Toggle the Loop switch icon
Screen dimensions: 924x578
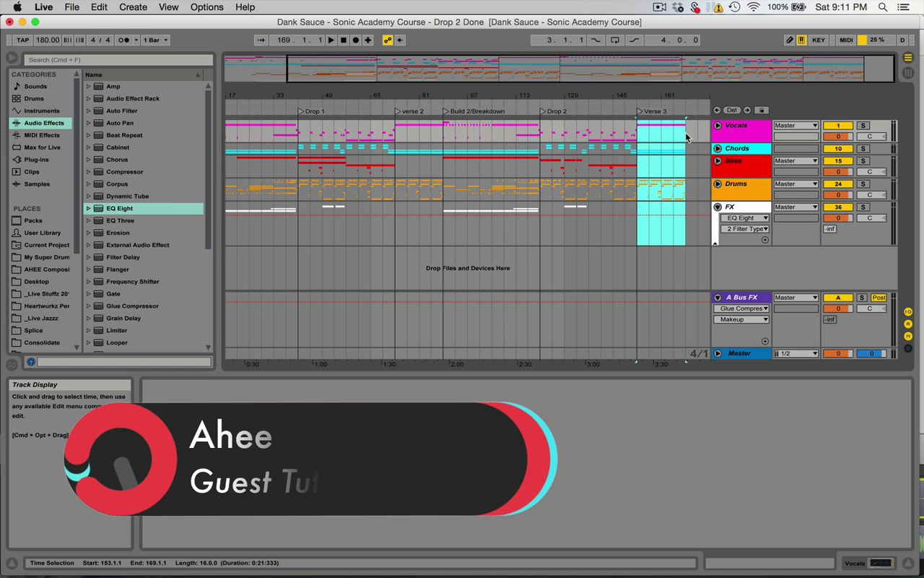coord(615,40)
